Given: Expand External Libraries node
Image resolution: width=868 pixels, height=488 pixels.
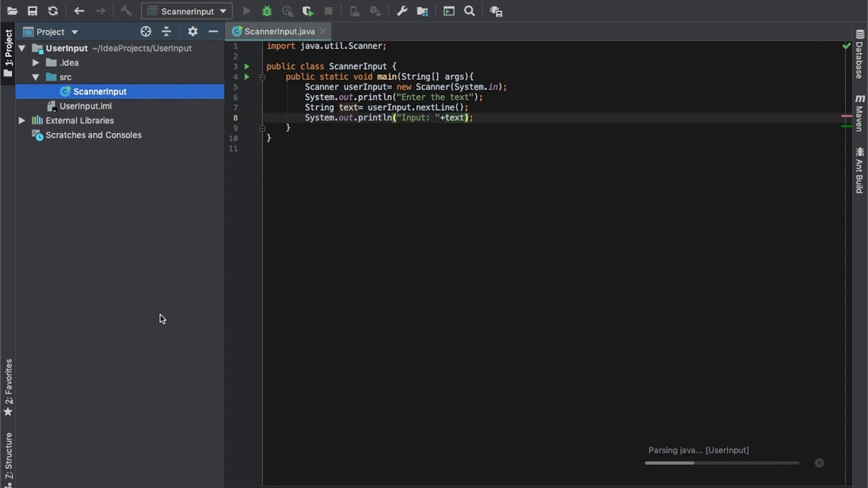Looking at the screenshot, I should click(22, 121).
